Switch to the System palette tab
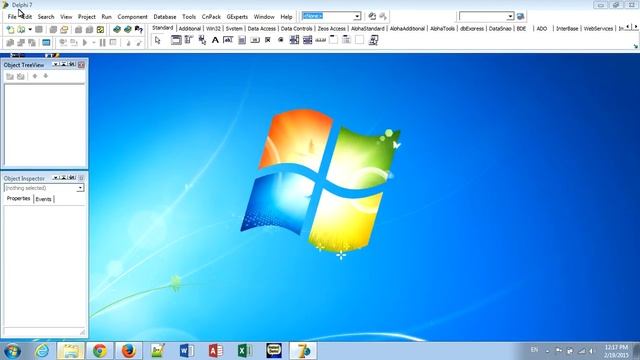This screenshot has width=640, height=360. tap(234, 29)
